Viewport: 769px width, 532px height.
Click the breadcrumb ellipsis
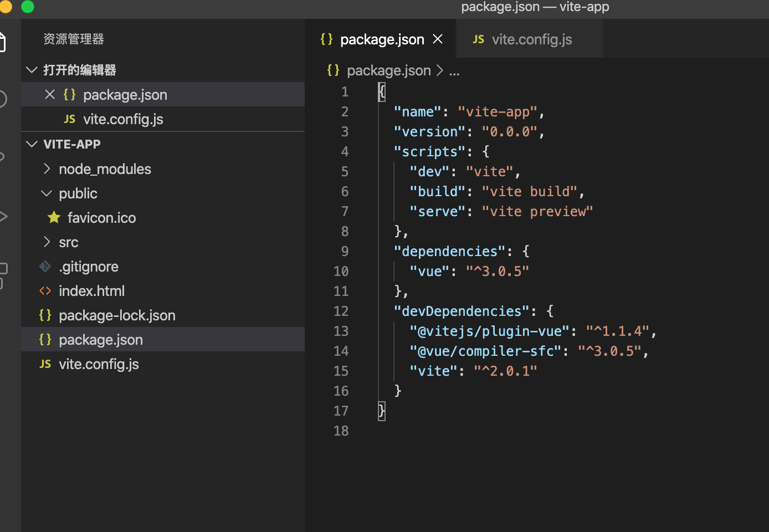click(454, 71)
